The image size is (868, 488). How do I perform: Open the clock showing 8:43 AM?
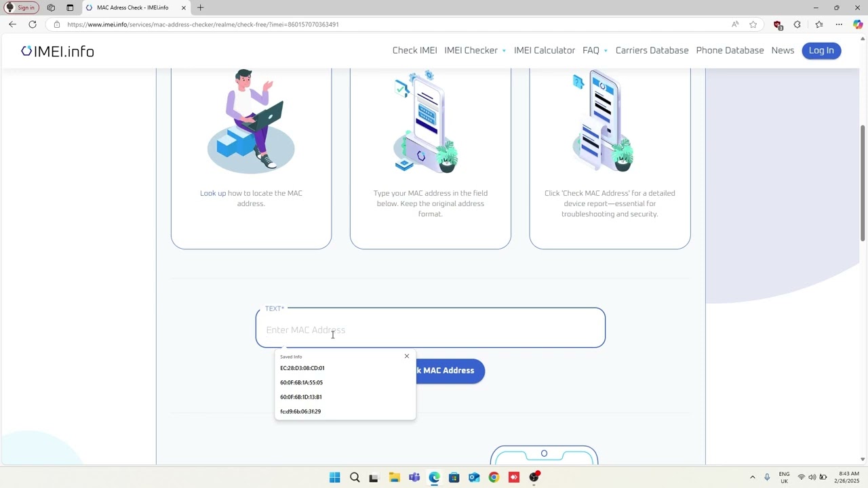click(x=848, y=477)
